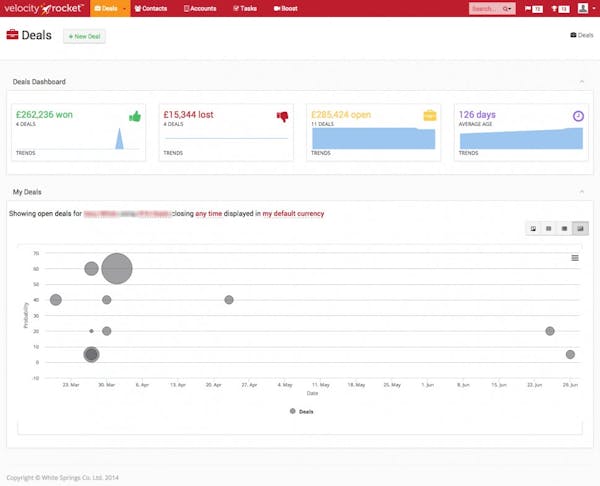Open the £15,344 lost card
The width and height of the screenshot is (600, 486).
click(226, 132)
